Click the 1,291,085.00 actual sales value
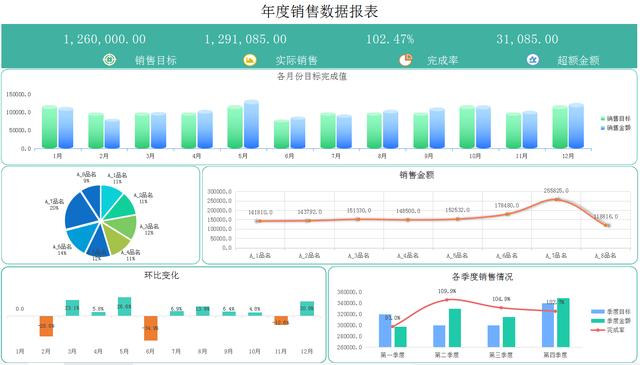This screenshot has height=365, width=640. 245,39
